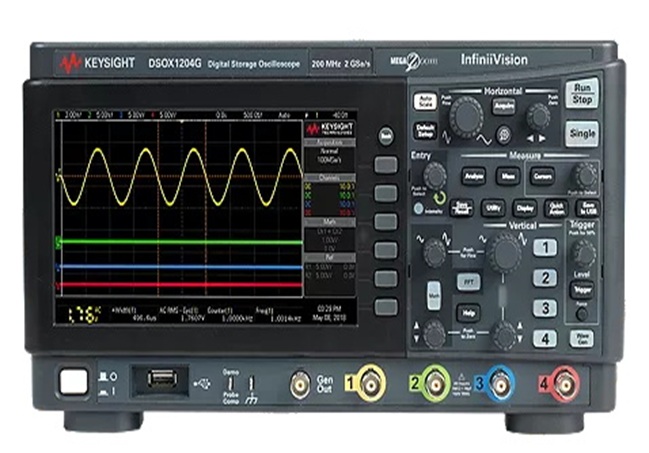Open the Trigger menu button
This screenshot has width=649, height=453.
[x=581, y=289]
